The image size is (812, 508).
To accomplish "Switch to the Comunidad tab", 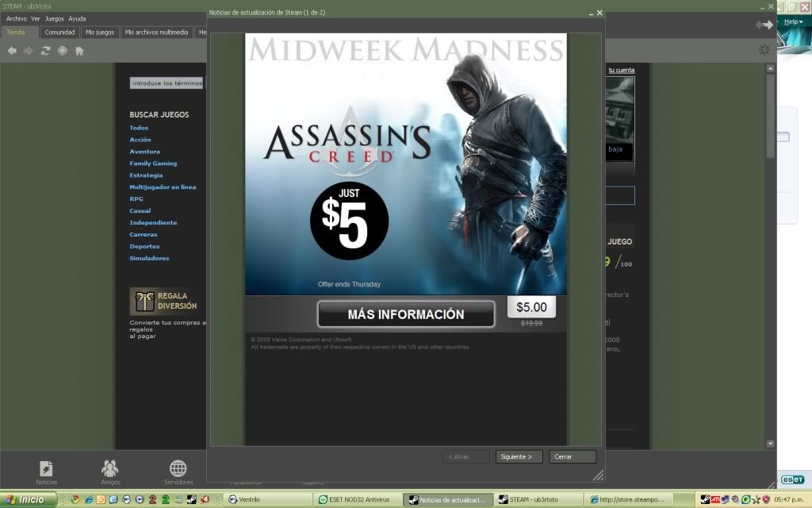I will click(59, 32).
